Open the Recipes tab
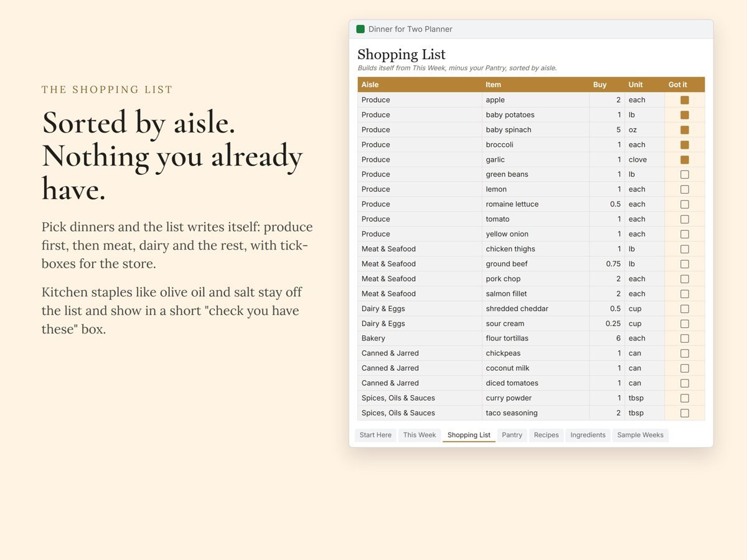This screenshot has height=560, width=747. point(547,435)
